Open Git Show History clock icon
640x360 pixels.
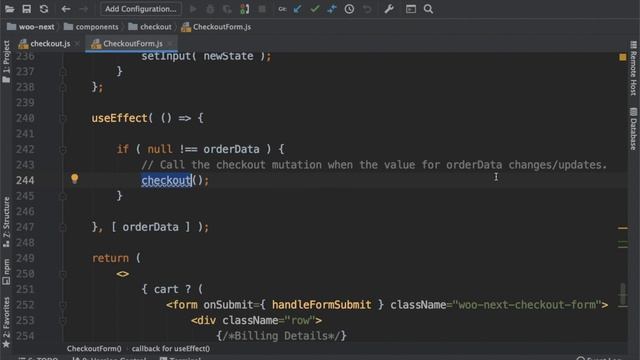tap(349, 9)
